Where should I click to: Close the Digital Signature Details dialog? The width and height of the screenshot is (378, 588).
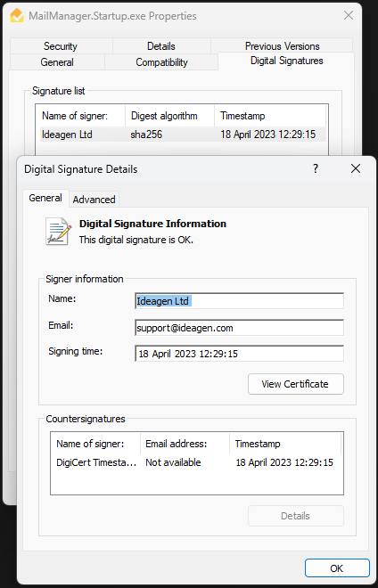[356, 168]
